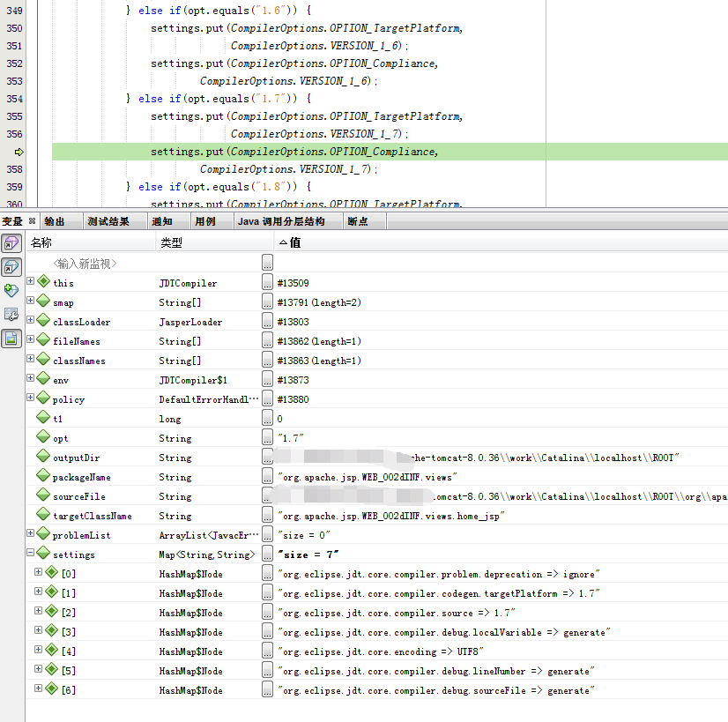Expand settings entry [1]
This screenshot has width=728, height=722.
38,592
